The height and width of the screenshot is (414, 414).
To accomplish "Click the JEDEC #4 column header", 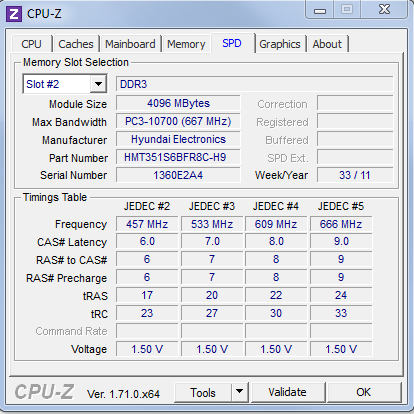I will [x=276, y=206].
